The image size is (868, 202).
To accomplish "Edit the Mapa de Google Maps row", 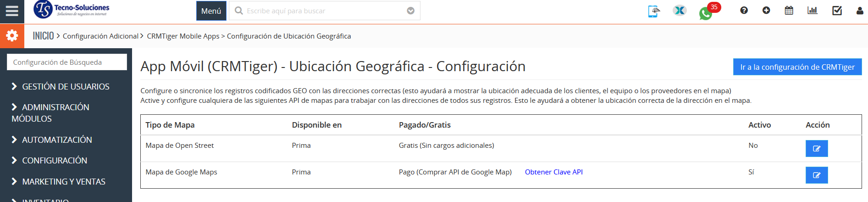I will 816,175.
